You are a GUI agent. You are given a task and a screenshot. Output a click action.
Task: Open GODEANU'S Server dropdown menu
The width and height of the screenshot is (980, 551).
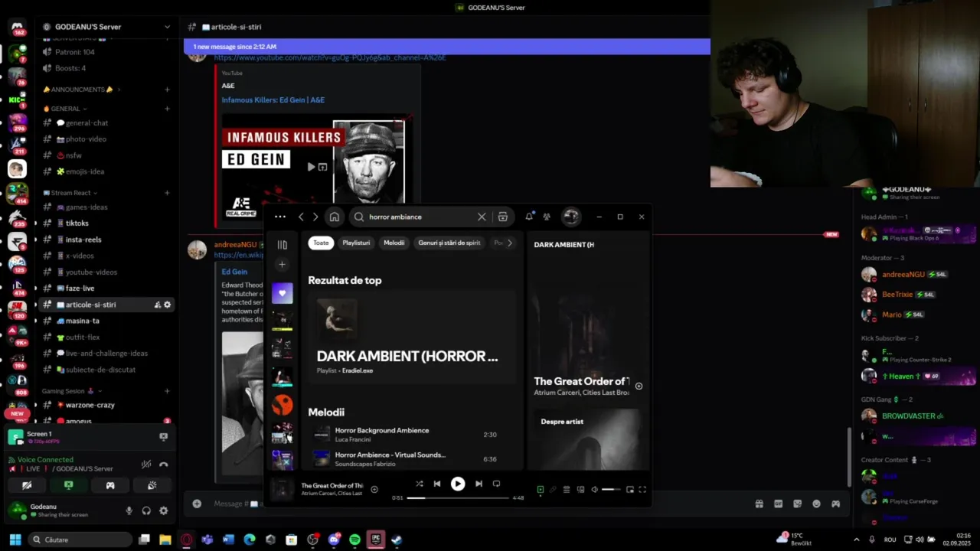pyautogui.click(x=106, y=27)
